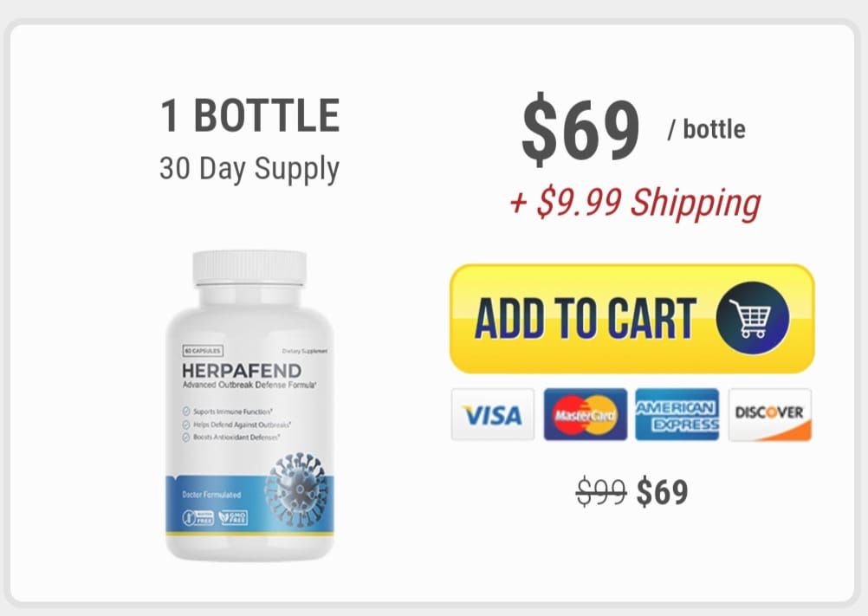Image resolution: width=868 pixels, height=616 pixels.
Task: Click the Herpafend bottle image
Action: [x=249, y=405]
